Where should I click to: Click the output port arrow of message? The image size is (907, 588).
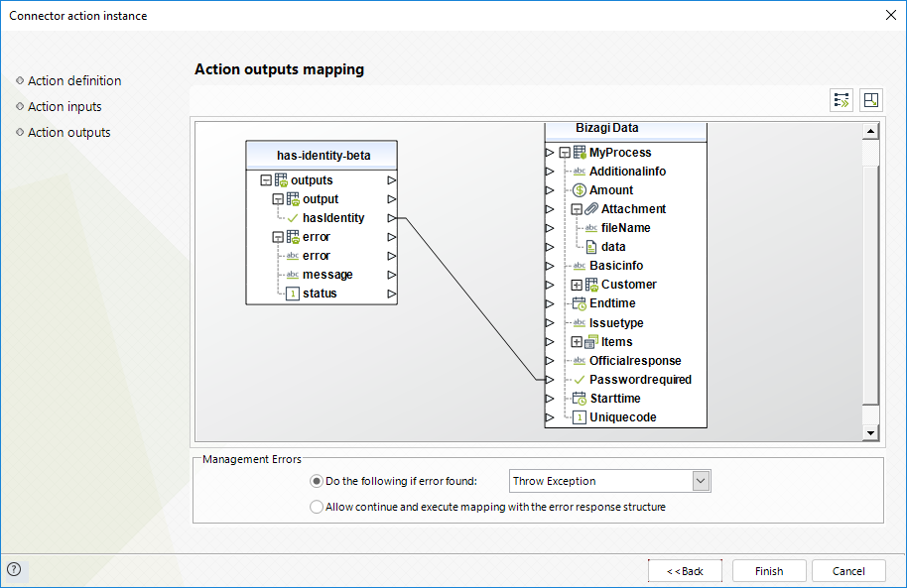[392, 275]
